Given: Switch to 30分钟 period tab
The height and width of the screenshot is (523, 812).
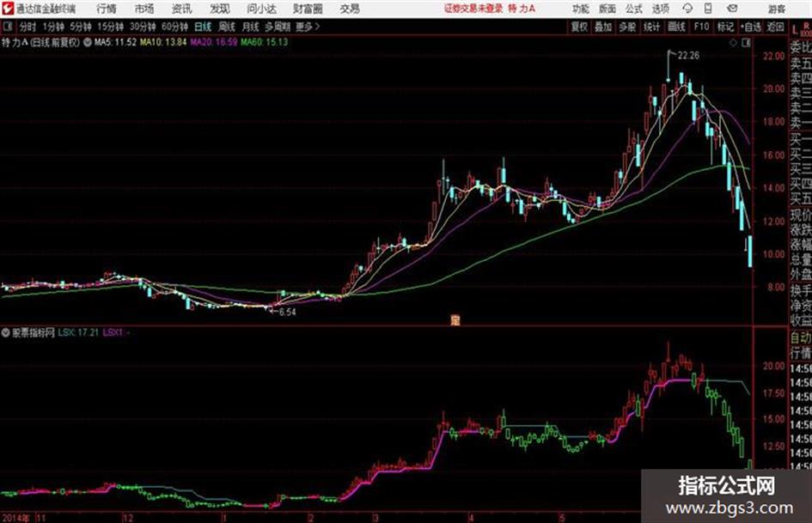Looking at the screenshot, I should 143,27.
